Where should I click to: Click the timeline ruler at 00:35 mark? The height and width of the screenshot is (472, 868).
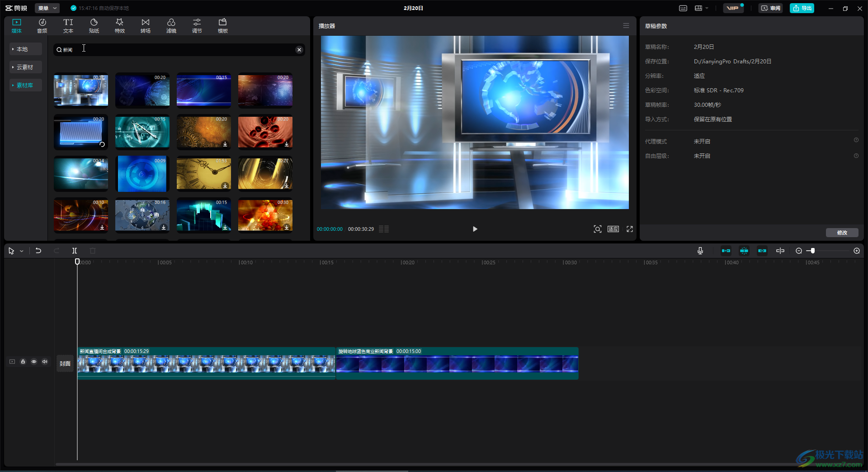[x=651, y=262]
